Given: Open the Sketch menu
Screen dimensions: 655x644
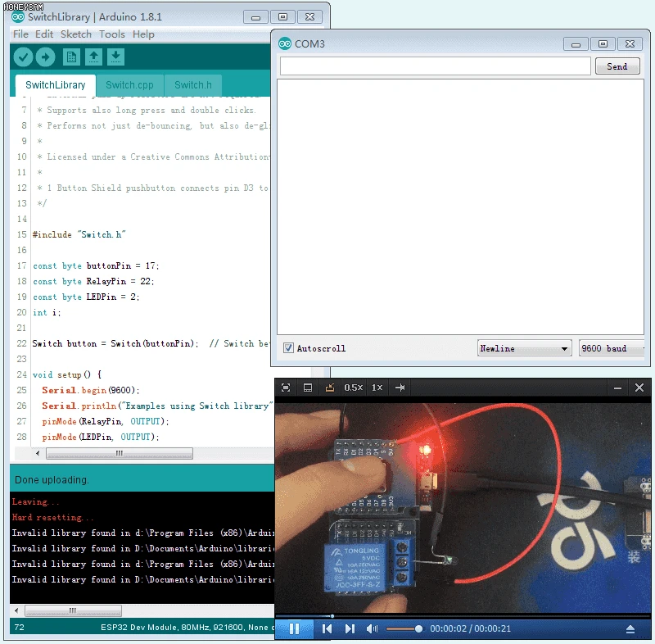Looking at the screenshot, I should pyautogui.click(x=76, y=34).
